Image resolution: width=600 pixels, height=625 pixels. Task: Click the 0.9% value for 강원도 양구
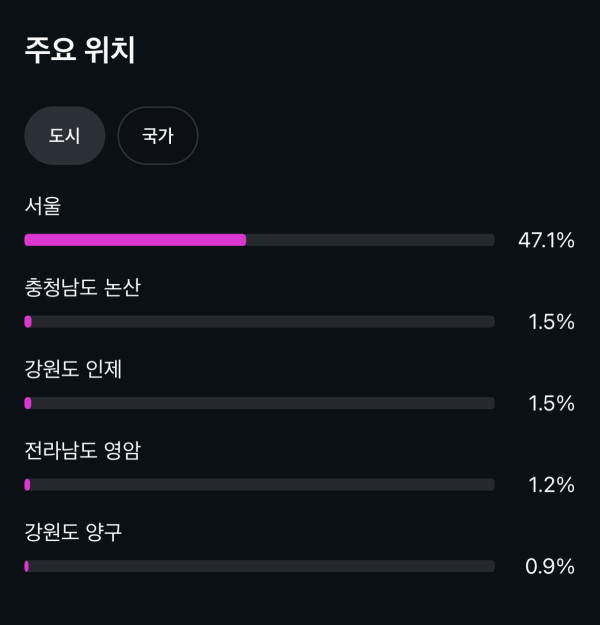pyautogui.click(x=550, y=566)
